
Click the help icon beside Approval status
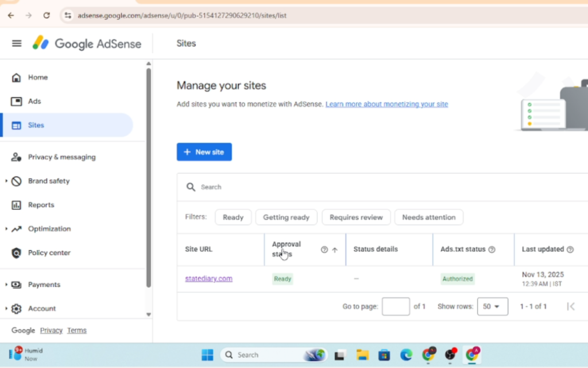coord(324,250)
